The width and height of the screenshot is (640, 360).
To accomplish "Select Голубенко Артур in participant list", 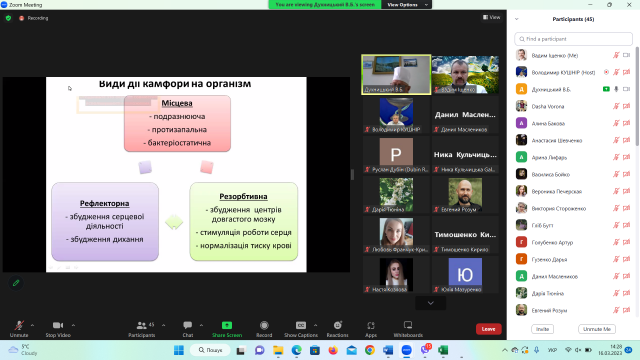I will tap(573, 242).
